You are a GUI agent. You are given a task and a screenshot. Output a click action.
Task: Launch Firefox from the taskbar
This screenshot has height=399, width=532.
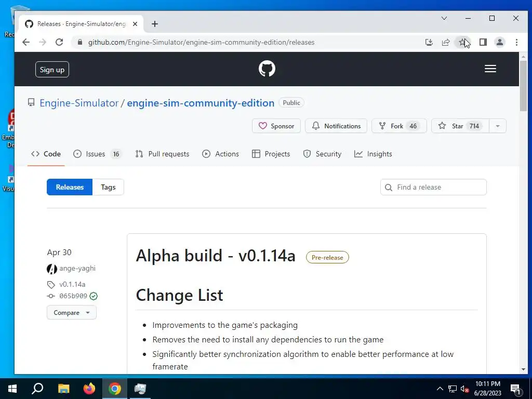(x=89, y=389)
